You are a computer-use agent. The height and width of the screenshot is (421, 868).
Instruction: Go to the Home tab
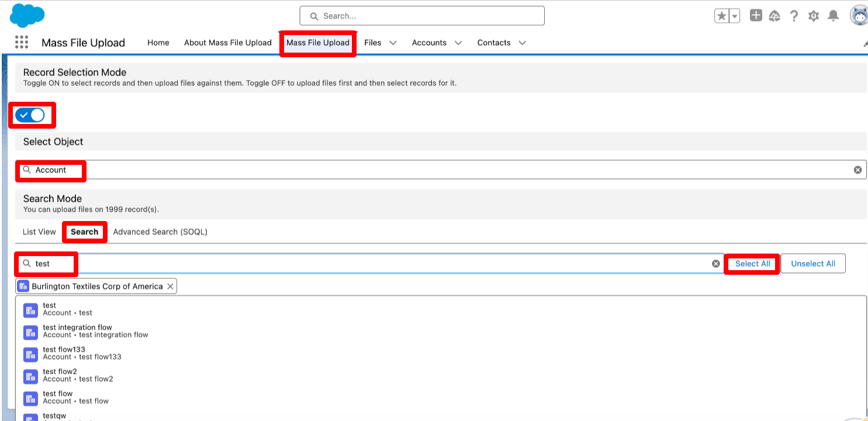(x=158, y=43)
